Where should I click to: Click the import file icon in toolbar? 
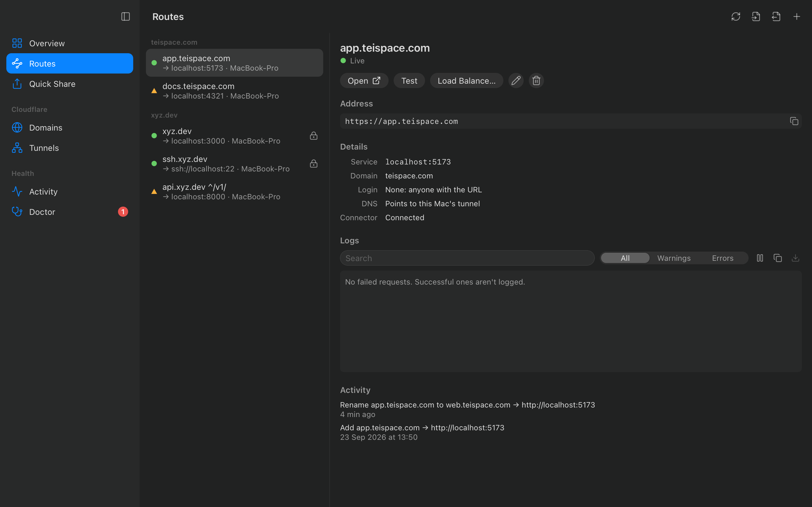click(756, 16)
